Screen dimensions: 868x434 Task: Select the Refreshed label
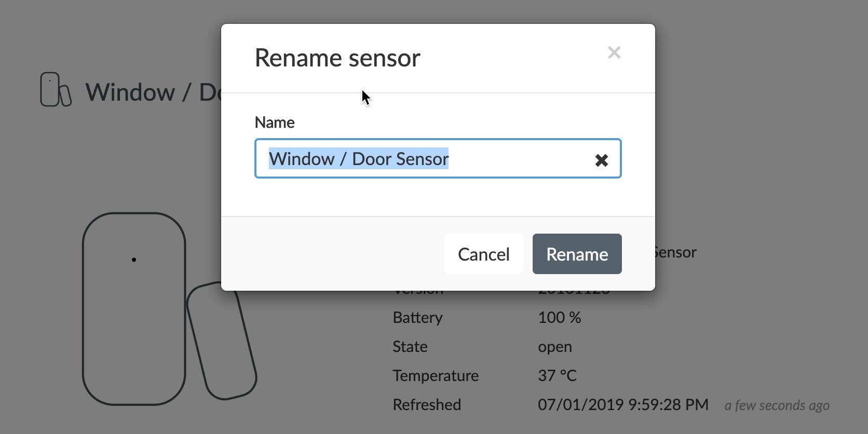point(427,405)
